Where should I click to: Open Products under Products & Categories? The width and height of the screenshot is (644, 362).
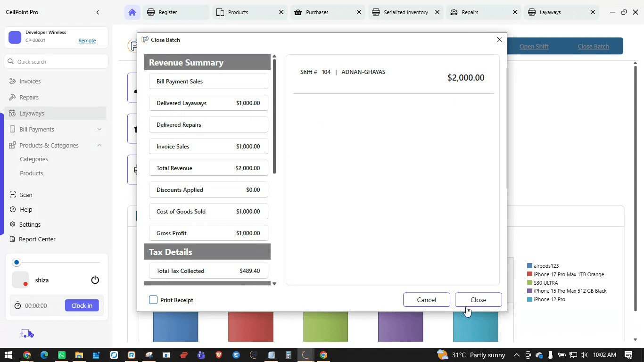[32, 173]
